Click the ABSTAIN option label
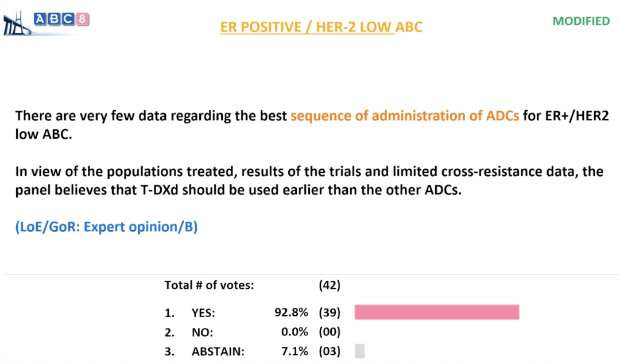 pos(218,351)
